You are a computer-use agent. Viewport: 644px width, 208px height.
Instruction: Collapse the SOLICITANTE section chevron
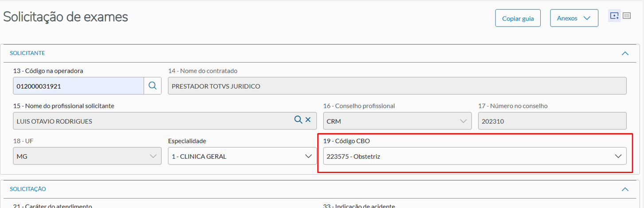625,53
